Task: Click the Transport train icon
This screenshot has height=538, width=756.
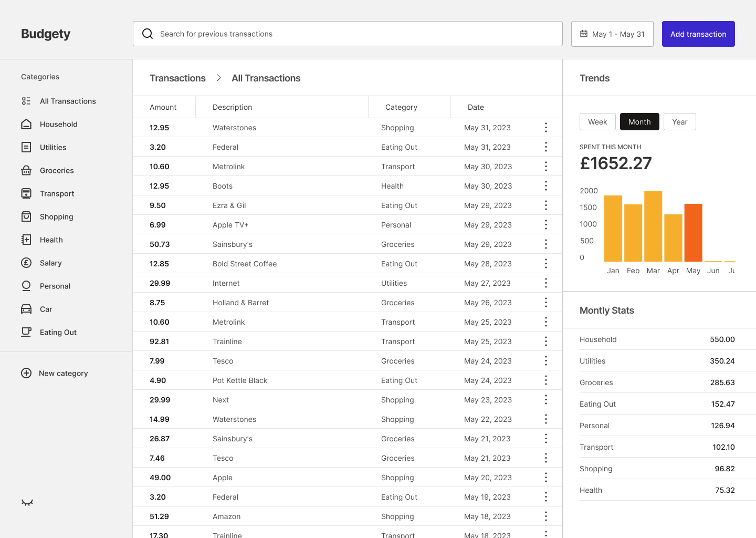Action: click(26, 193)
